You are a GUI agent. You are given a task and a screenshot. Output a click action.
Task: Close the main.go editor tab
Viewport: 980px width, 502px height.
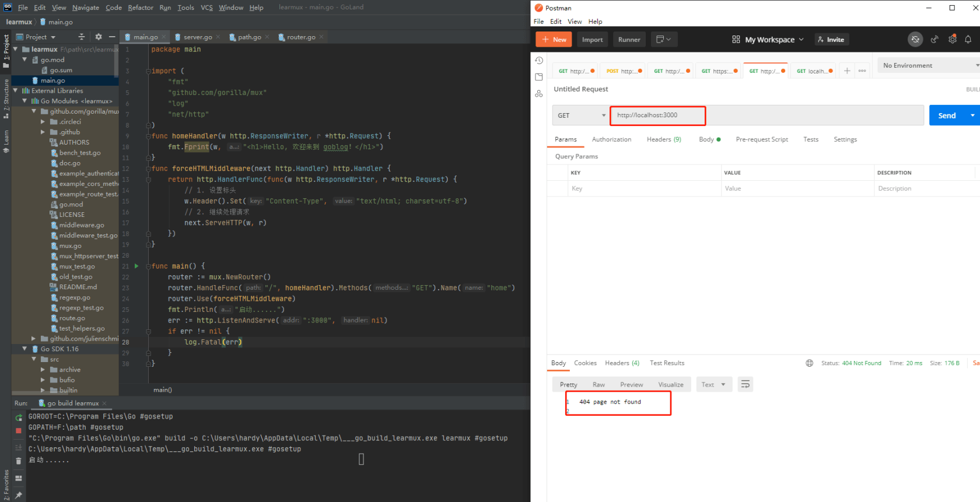(x=164, y=37)
